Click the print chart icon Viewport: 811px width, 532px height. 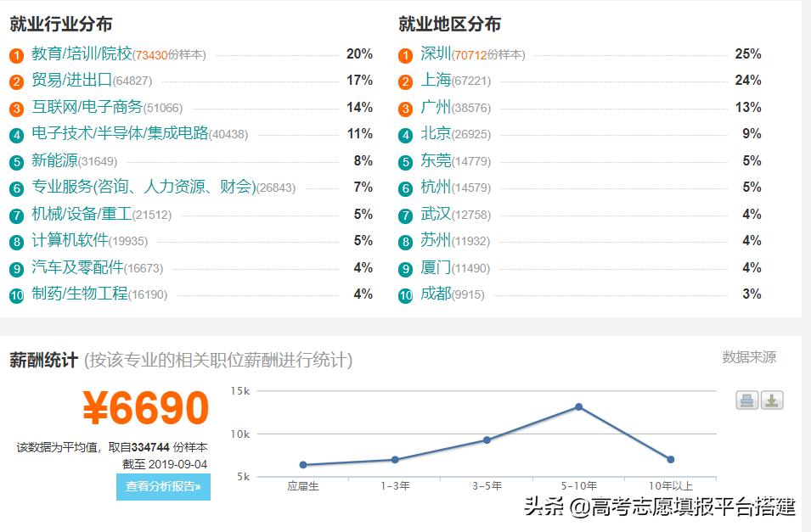click(x=746, y=400)
